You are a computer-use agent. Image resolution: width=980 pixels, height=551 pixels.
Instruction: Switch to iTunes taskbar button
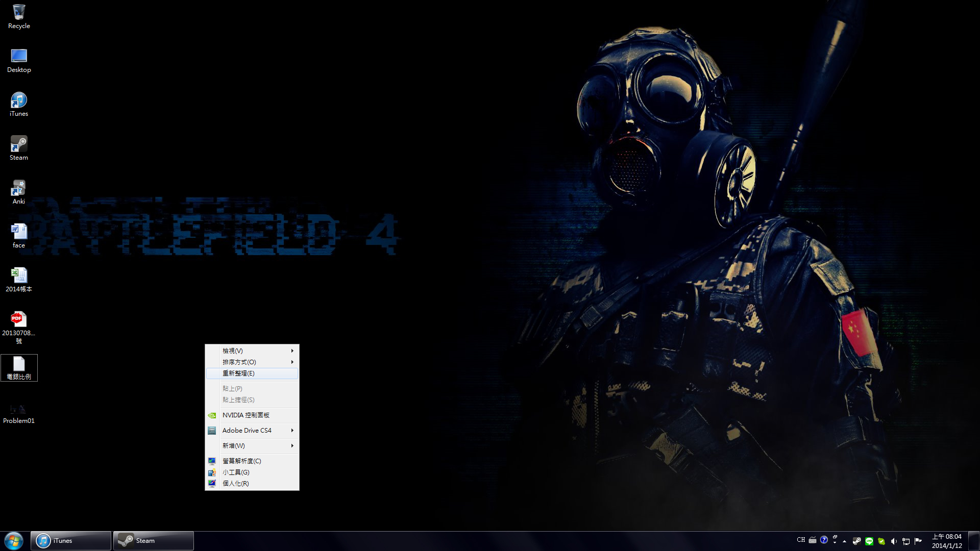pyautogui.click(x=71, y=540)
